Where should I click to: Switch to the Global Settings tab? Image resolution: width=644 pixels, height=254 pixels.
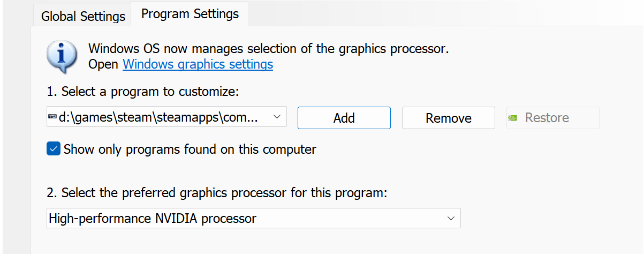83,16
